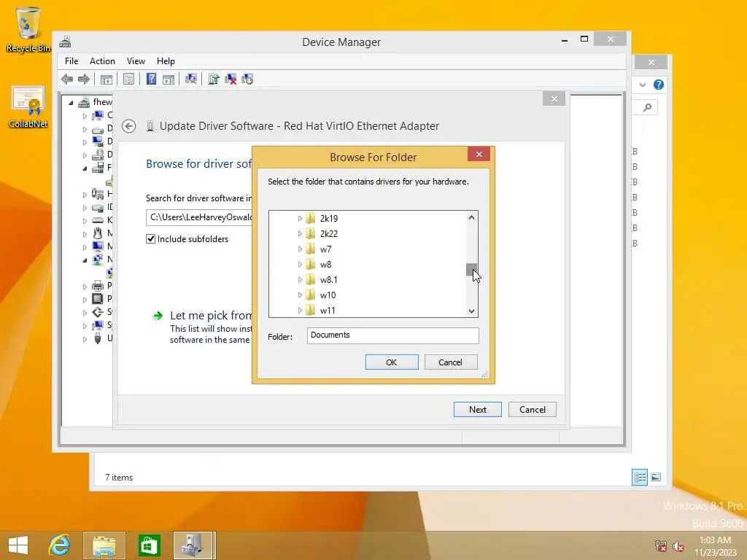
Task: Close the Update Driver Software wizard window
Action: (x=554, y=98)
